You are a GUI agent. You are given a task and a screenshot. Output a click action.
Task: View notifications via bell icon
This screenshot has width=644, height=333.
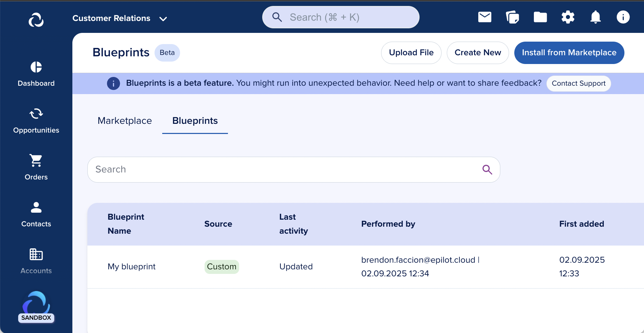(x=595, y=17)
